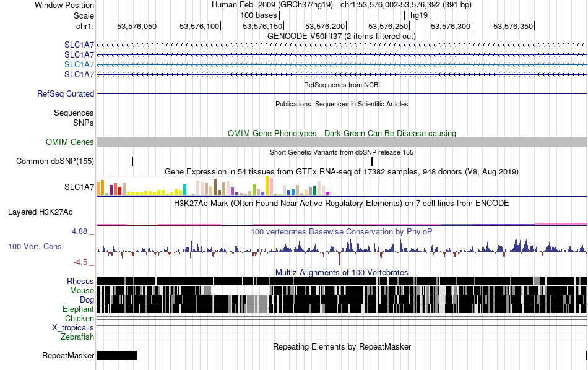This screenshot has width=588, height=370.
Task: Select the Scale label on the left
Action: [84, 15]
